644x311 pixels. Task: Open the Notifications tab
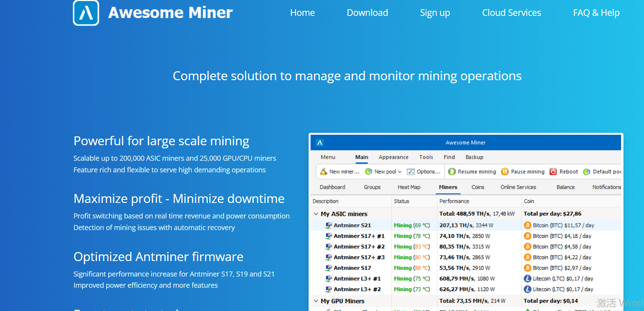coord(607,187)
